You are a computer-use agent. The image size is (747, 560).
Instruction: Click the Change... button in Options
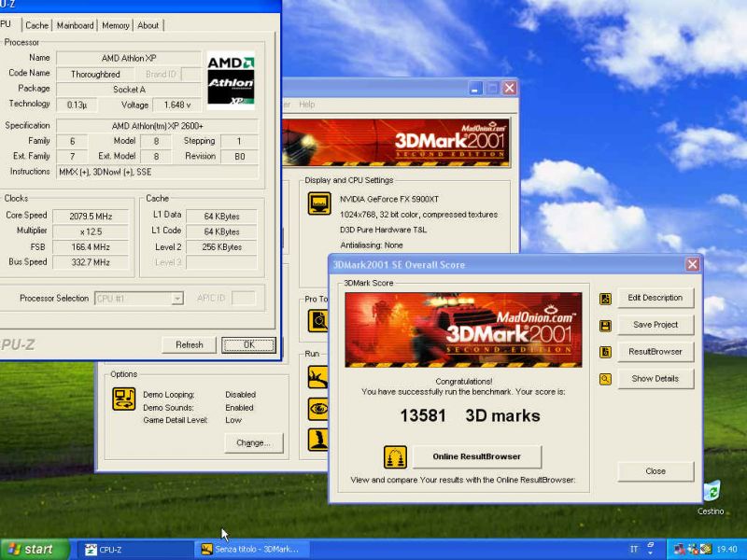(253, 442)
